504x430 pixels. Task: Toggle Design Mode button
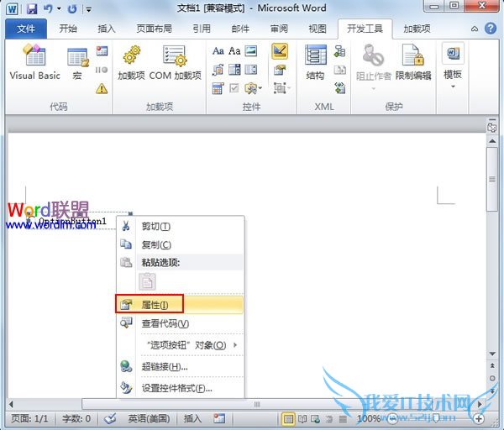pyautogui.click(x=280, y=51)
